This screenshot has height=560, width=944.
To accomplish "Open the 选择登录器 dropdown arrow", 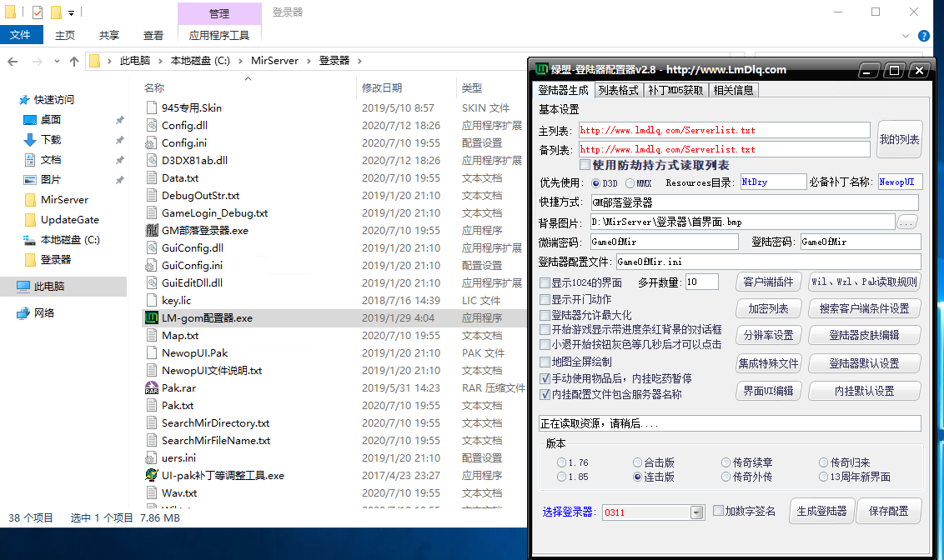I will pyautogui.click(x=696, y=512).
